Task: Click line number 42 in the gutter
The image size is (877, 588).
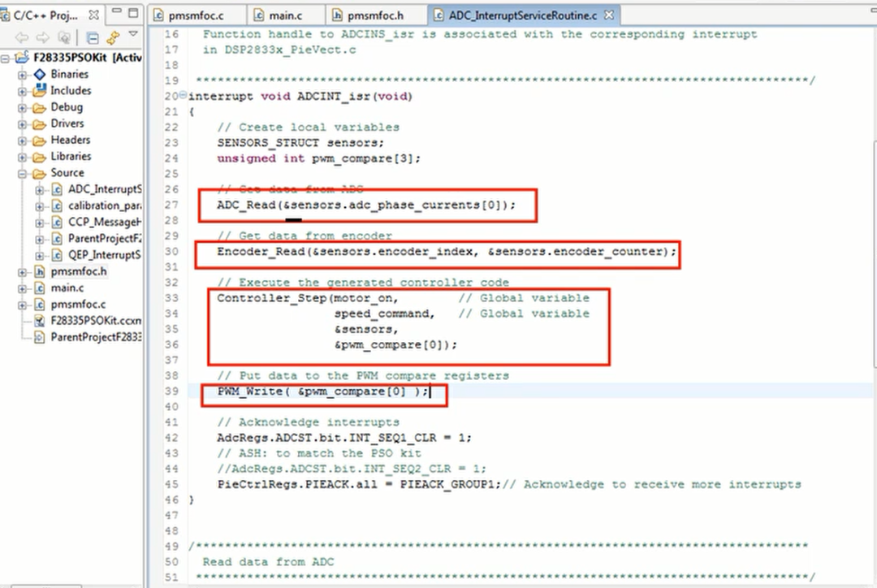Action: [171, 438]
